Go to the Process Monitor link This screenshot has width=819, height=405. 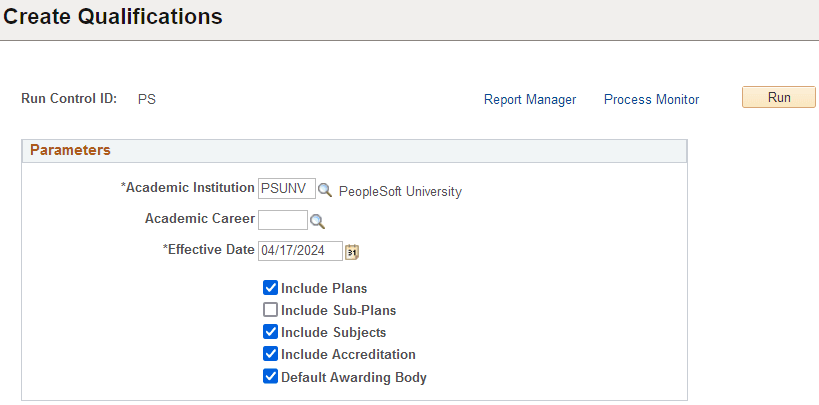[651, 100]
